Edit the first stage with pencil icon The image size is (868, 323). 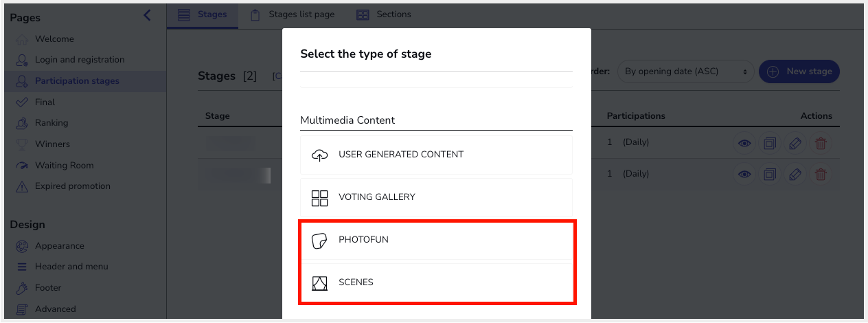click(795, 143)
